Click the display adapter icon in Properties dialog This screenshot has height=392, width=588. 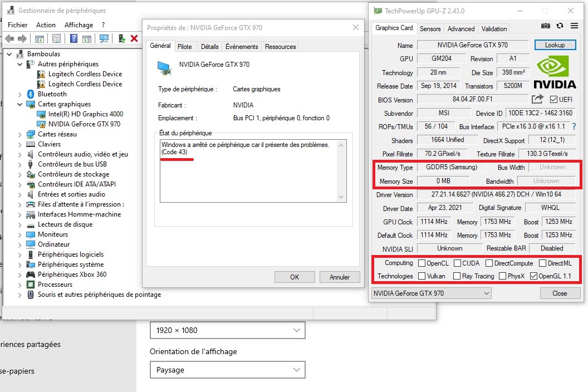point(164,68)
